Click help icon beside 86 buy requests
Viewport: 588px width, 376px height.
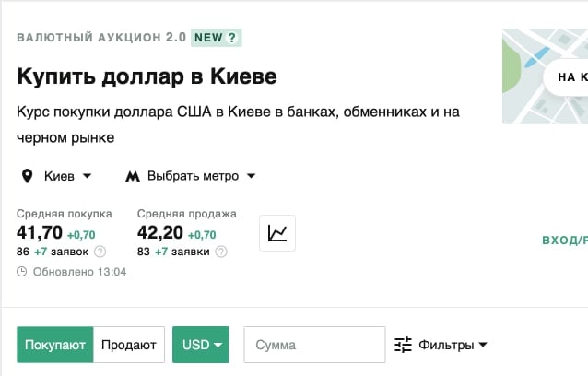tap(100, 252)
